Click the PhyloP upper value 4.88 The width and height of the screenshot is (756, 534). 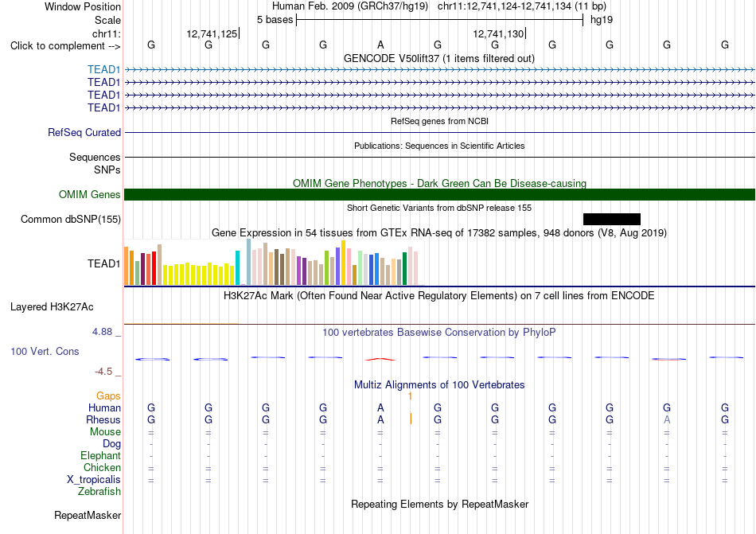[102, 332]
